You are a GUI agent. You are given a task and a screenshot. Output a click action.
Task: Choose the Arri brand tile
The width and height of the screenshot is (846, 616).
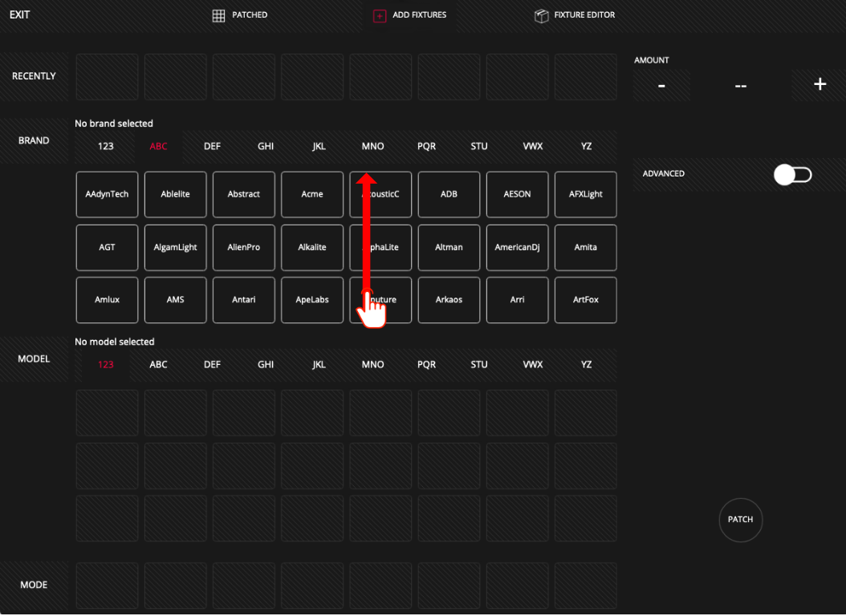point(518,300)
